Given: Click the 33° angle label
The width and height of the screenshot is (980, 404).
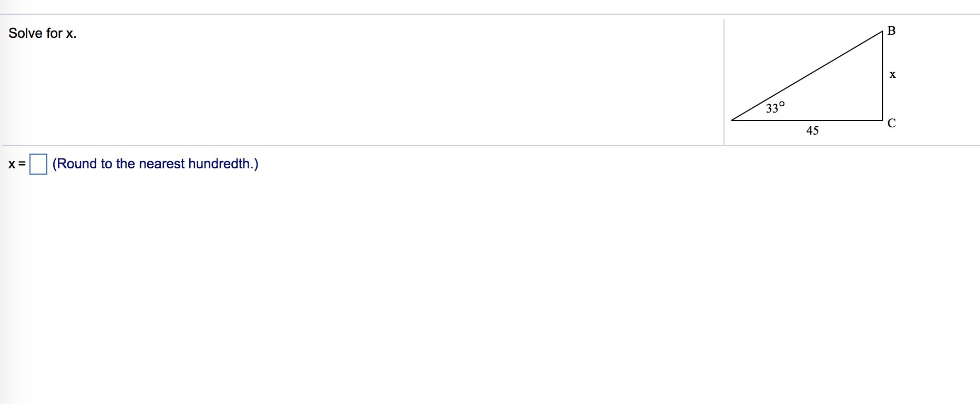Looking at the screenshot, I should pyautogui.click(x=775, y=108).
